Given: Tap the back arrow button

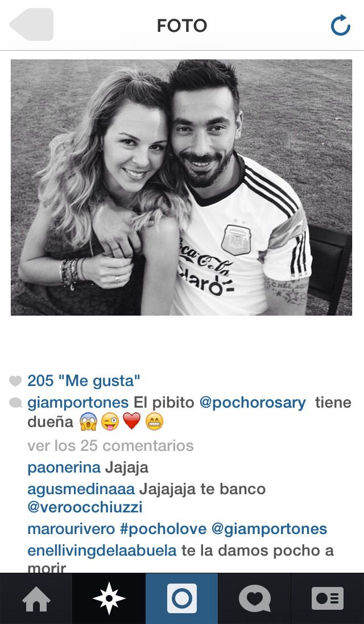Looking at the screenshot, I should (x=31, y=24).
